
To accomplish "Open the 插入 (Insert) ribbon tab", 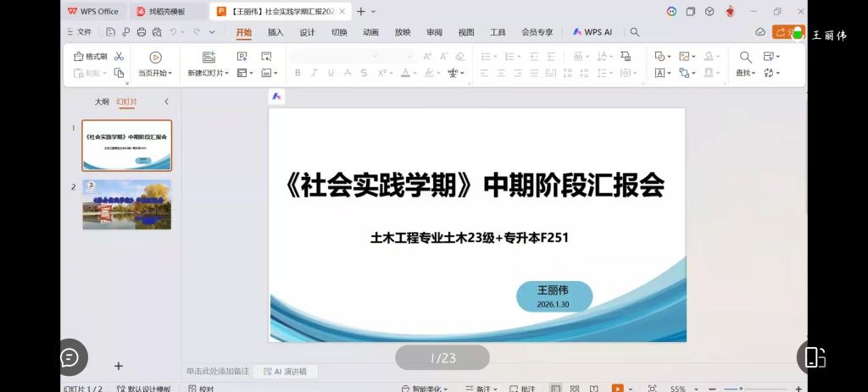I will (x=275, y=32).
